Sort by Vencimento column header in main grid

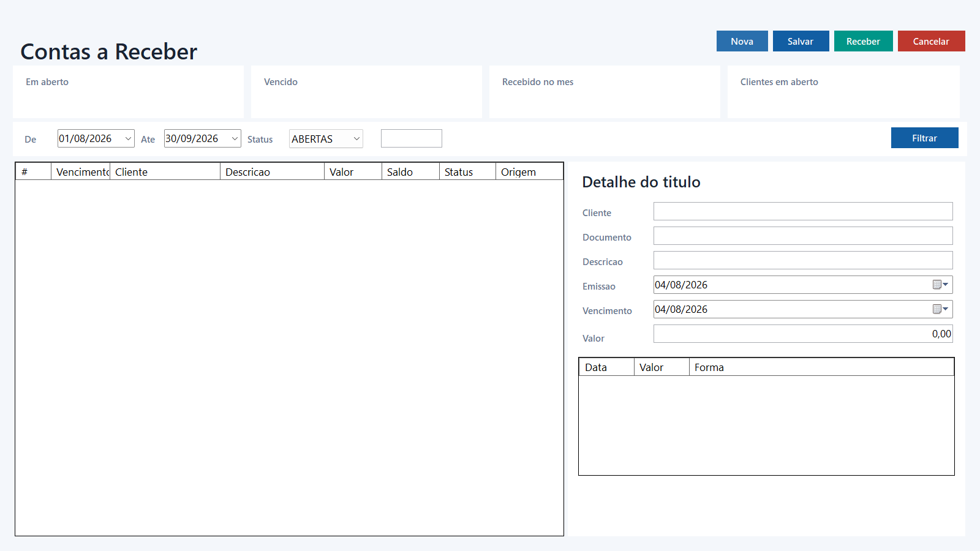(81, 171)
